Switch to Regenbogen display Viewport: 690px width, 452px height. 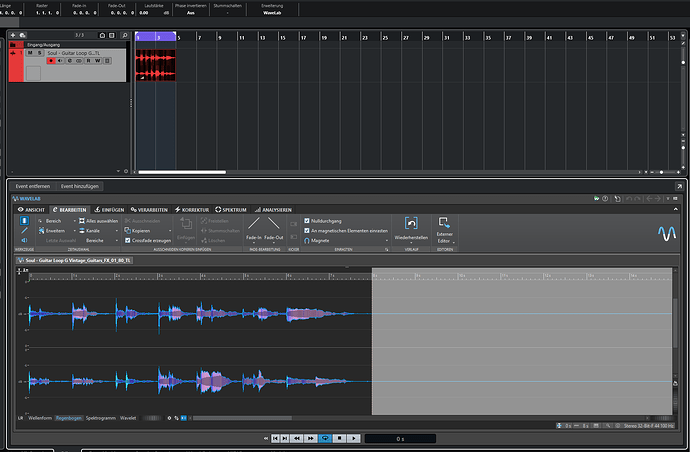69,418
